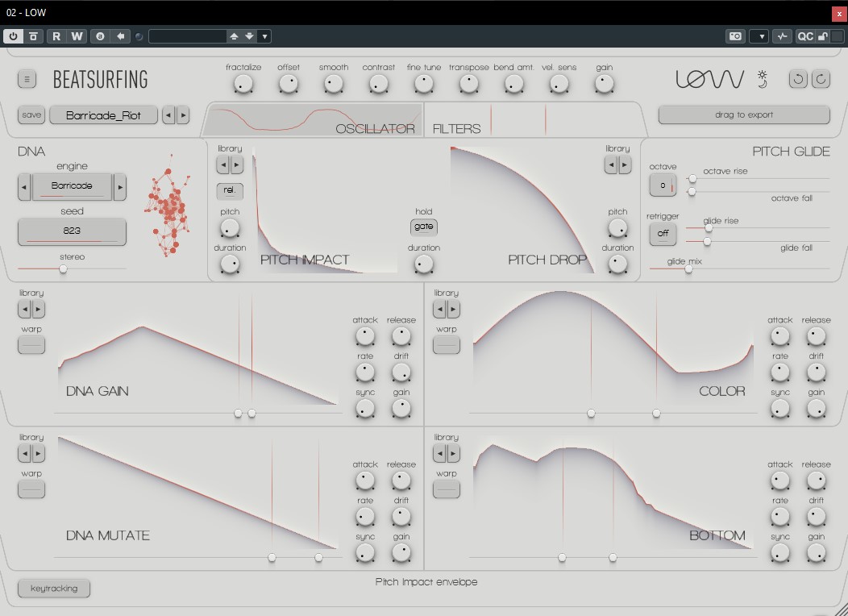This screenshot has width=848, height=616.
Task: Toggle the DNA MUTATE warp button
Action: (31, 489)
